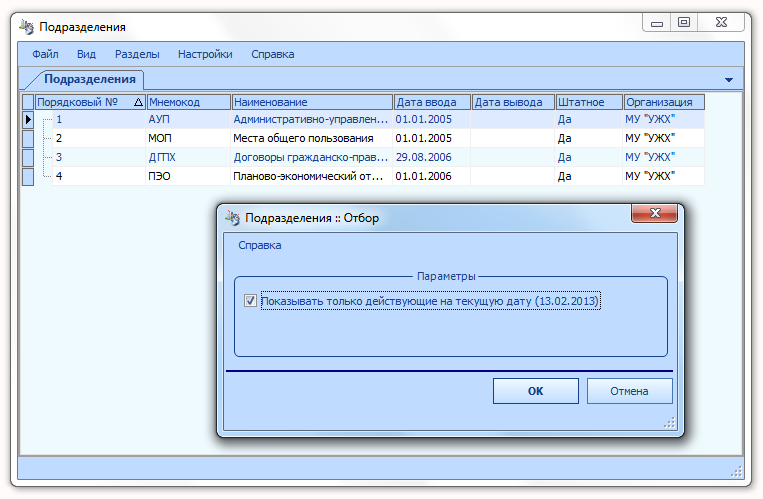Viewport: 763px width, 499px height.
Task: Open the Справка menu in the Отбор dialog
Action: click(259, 245)
